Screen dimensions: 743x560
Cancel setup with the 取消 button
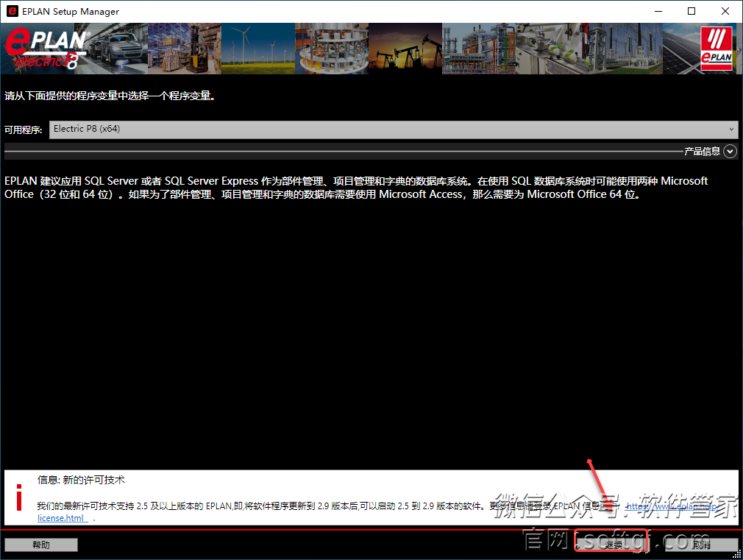[701, 545]
